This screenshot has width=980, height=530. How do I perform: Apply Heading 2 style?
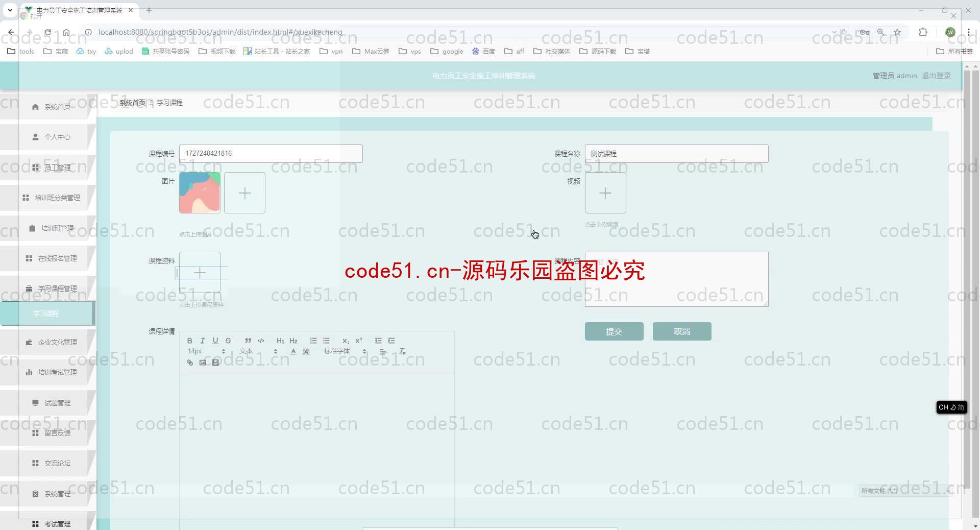293,341
